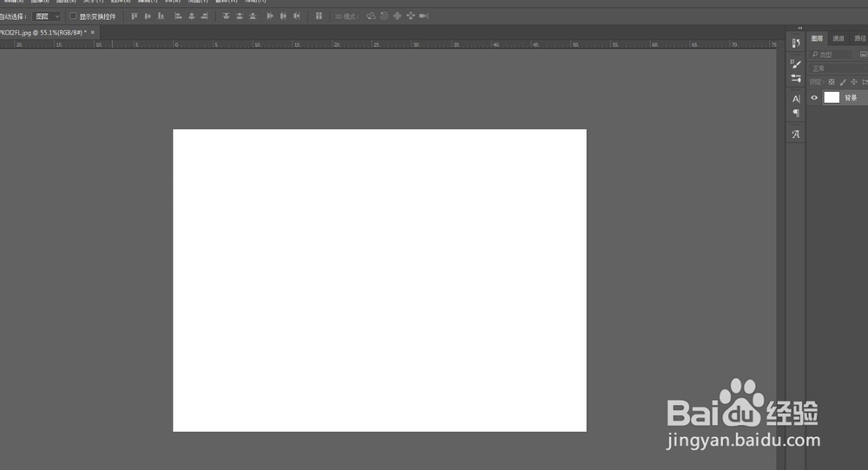Switch to the 图层 panel tab

coord(817,38)
